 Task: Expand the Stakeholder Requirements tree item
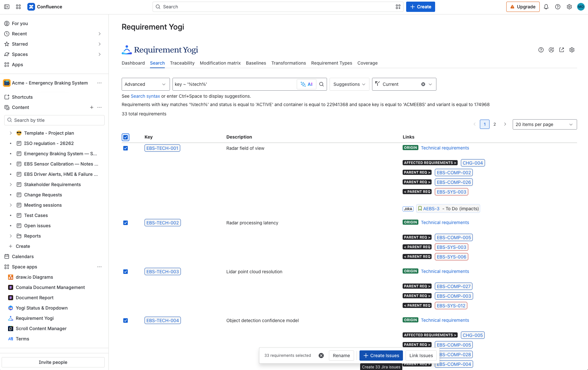pyautogui.click(x=11, y=185)
